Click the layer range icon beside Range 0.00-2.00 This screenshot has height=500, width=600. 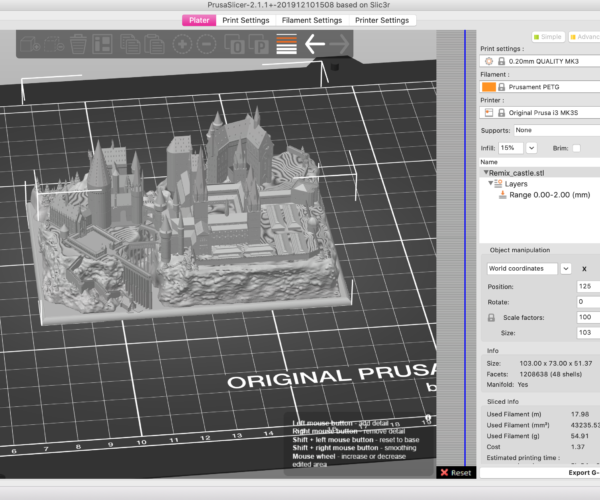tap(502, 195)
